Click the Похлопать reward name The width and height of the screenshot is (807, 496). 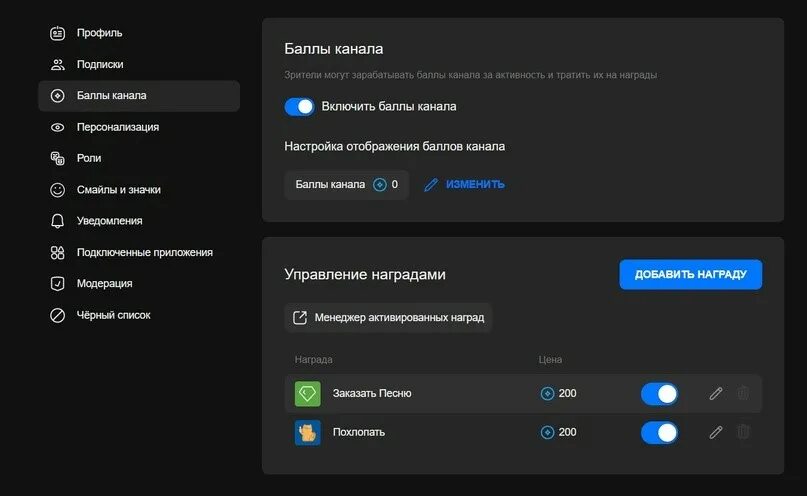[x=359, y=432]
